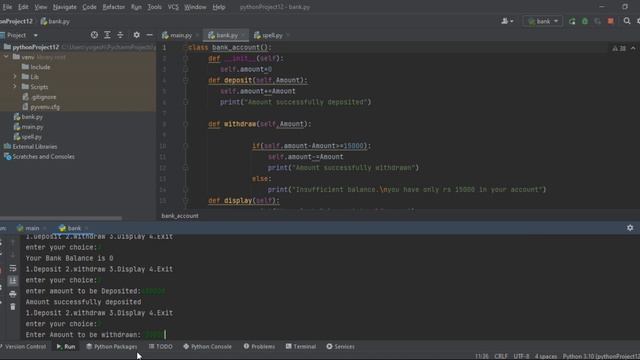Open main.py from the project tree

tap(29, 127)
